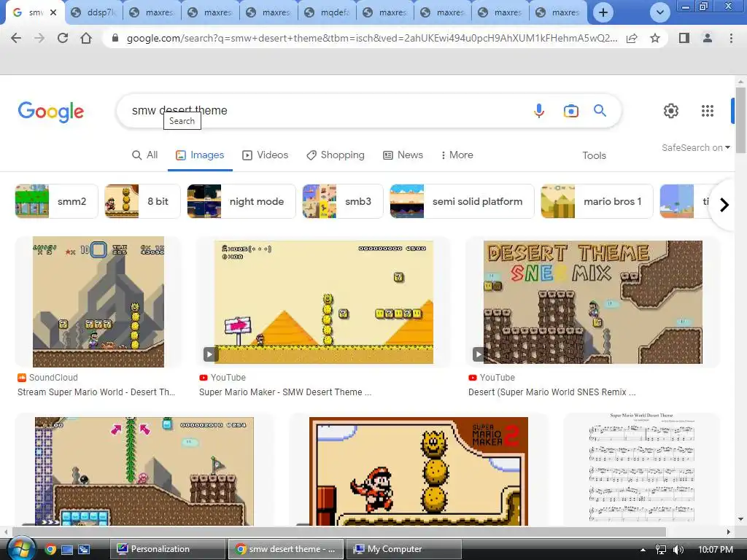Share this page from address bar
Viewport: 747px width, 560px height.
click(632, 38)
